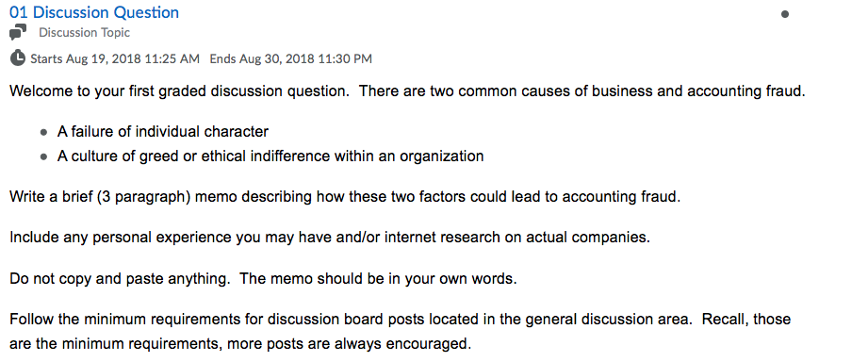Click the Ends Aug 30, 2018 date text
The height and width of the screenshot is (362, 868).
[290, 58]
